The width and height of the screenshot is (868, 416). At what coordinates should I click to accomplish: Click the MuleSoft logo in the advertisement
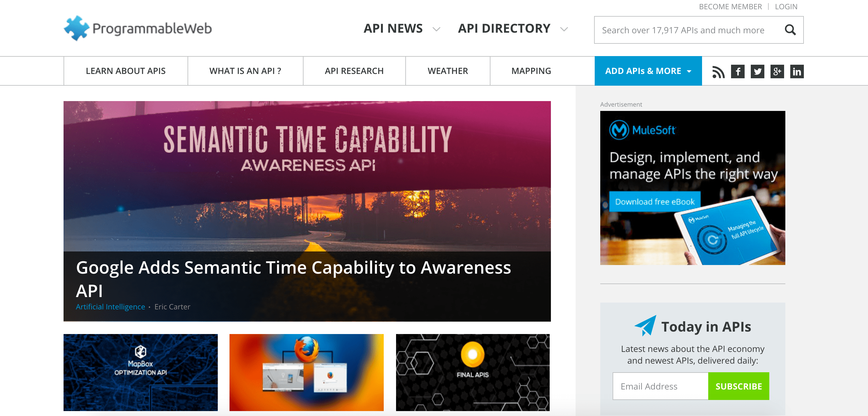pyautogui.click(x=642, y=130)
